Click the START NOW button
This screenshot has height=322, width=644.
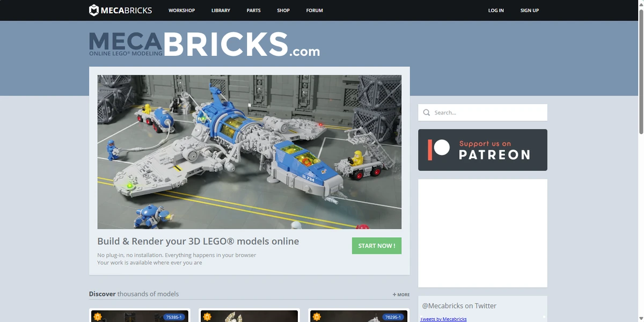tap(376, 245)
